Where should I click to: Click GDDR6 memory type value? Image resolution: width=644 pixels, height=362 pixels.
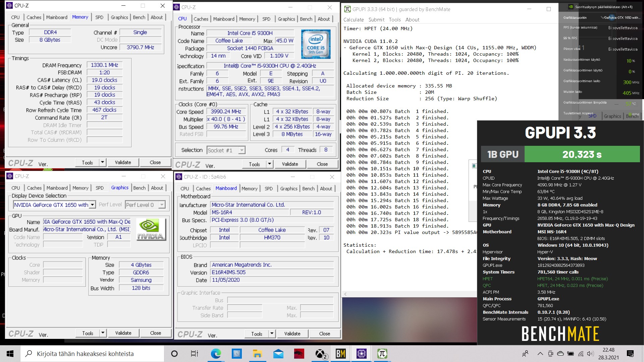pyautogui.click(x=141, y=273)
